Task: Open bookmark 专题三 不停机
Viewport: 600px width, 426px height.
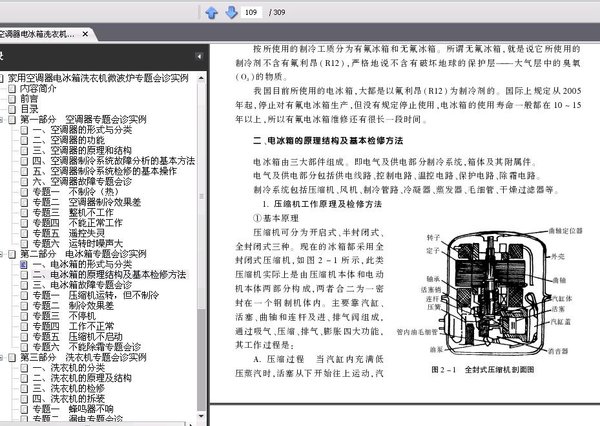Action: coord(64,316)
